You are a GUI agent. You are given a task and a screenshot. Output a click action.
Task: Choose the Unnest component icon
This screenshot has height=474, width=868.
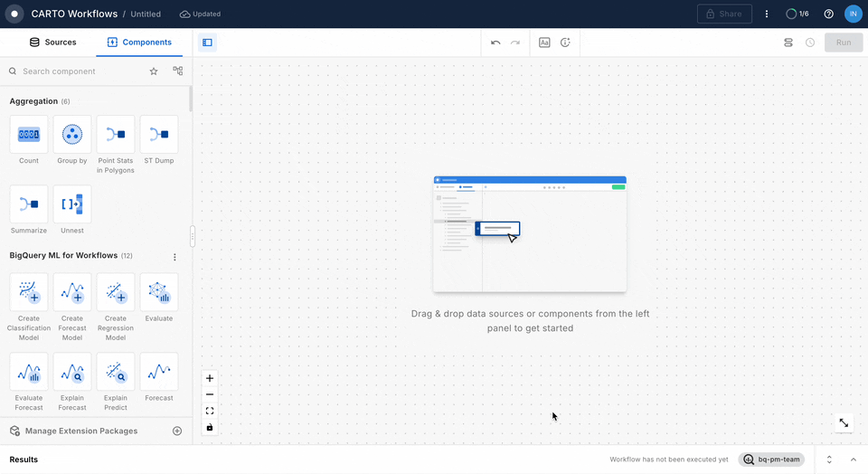[x=72, y=204]
